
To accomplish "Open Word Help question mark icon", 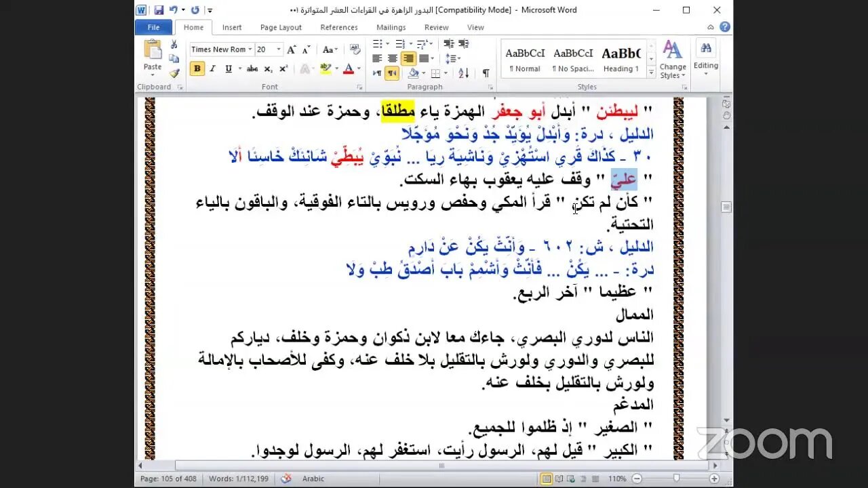I will 724,27.
